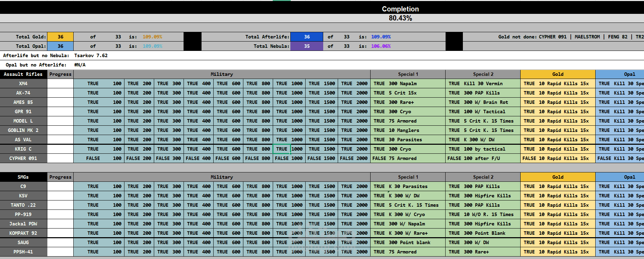Select the 300 Point blank cell in SAUG row
Image resolution: width=644 pixels, height=259 pixels.
pos(416,242)
